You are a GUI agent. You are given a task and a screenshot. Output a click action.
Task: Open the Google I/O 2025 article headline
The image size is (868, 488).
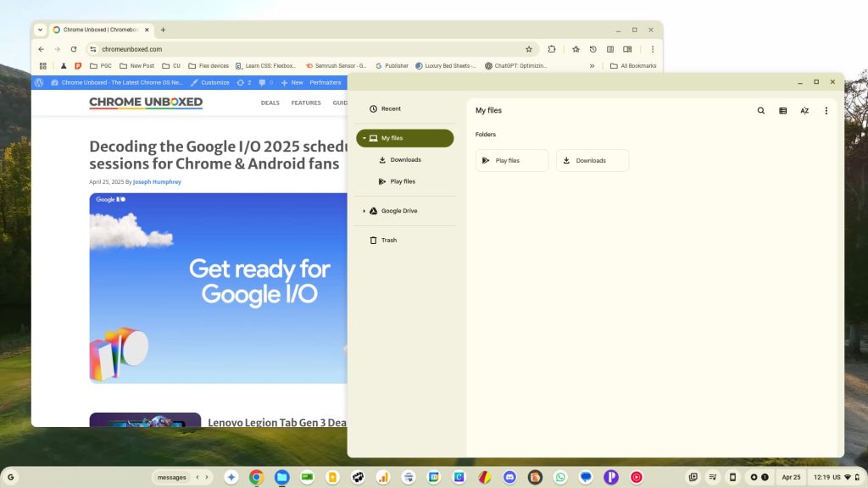(x=218, y=155)
